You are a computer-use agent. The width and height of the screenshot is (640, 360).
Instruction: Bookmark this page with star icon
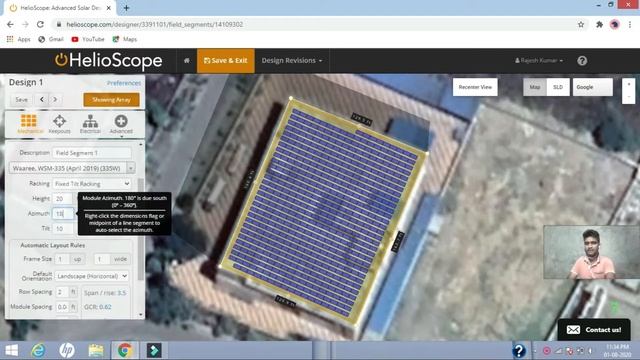[581, 24]
